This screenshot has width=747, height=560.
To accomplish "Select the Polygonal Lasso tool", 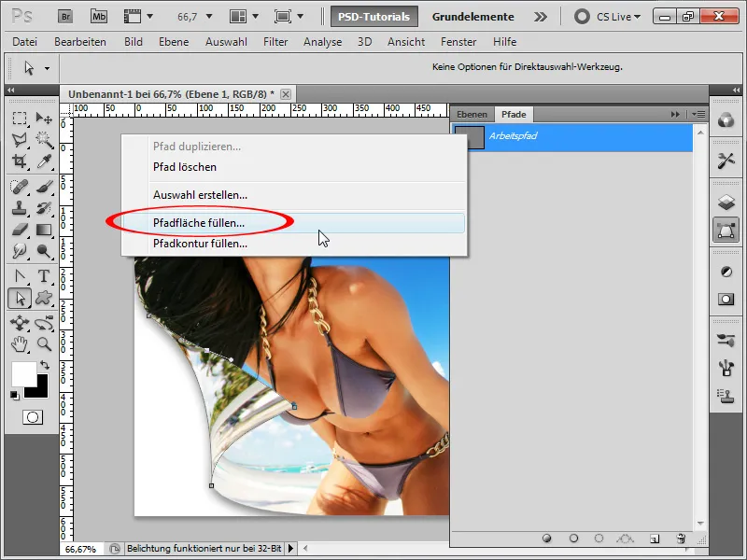I will (x=20, y=139).
